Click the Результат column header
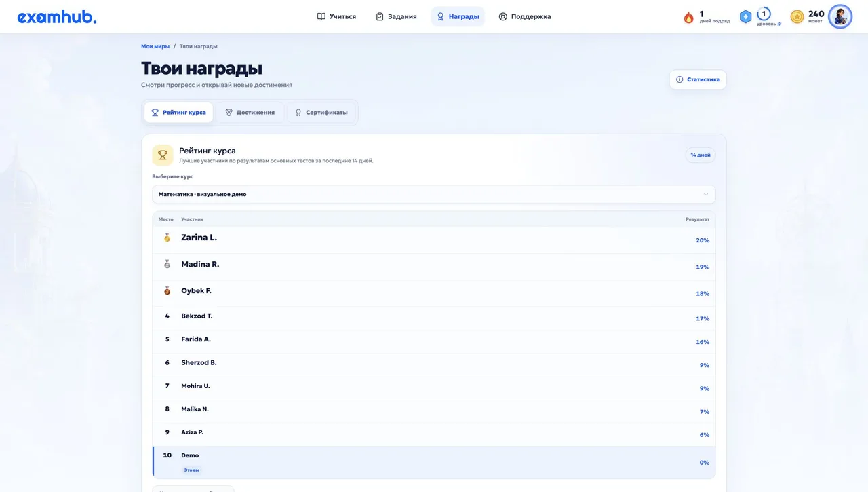 click(x=698, y=219)
